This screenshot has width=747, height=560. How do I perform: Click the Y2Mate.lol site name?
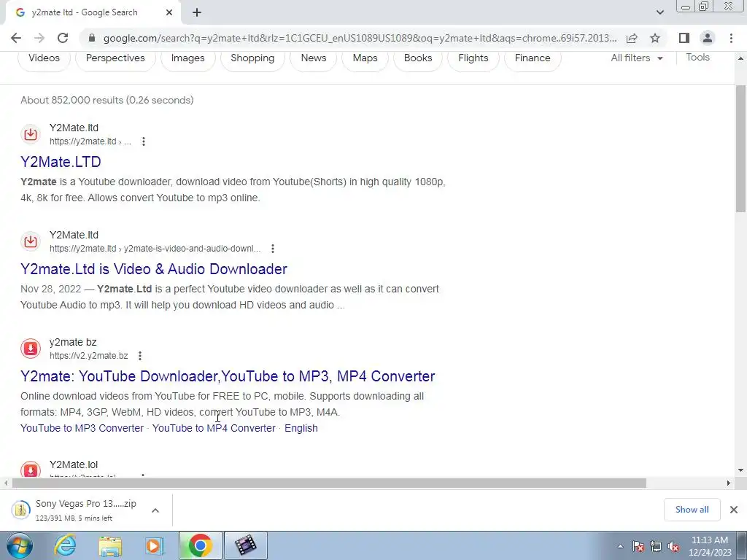pyautogui.click(x=74, y=464)
